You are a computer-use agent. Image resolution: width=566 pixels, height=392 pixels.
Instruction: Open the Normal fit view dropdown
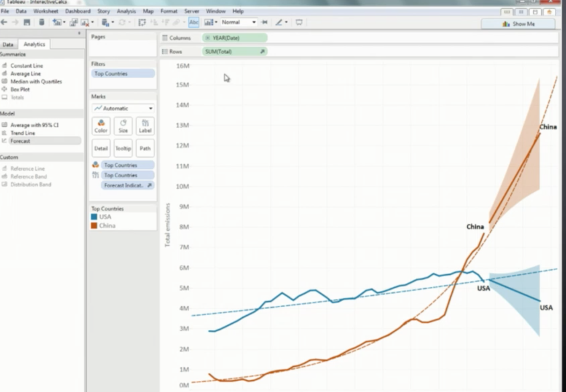pyautogui.click(x=239, y=22)
